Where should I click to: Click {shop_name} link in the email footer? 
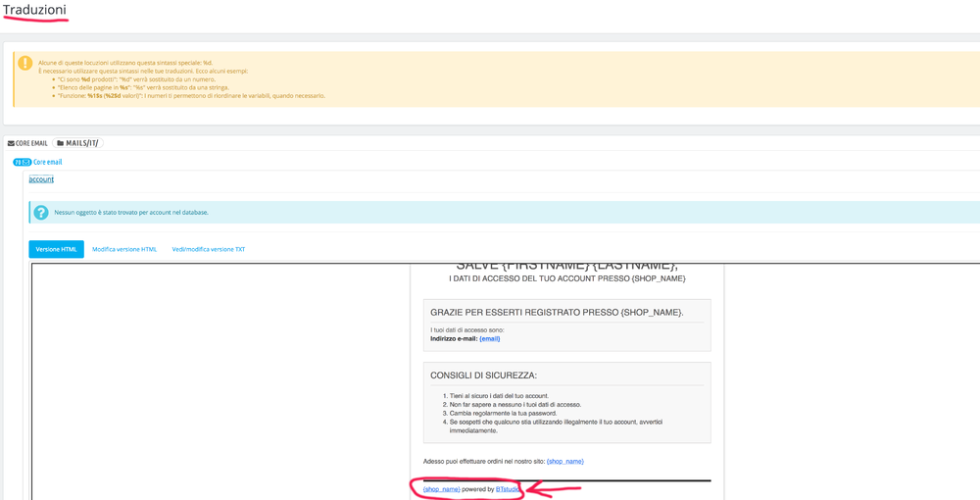[441, 489]
